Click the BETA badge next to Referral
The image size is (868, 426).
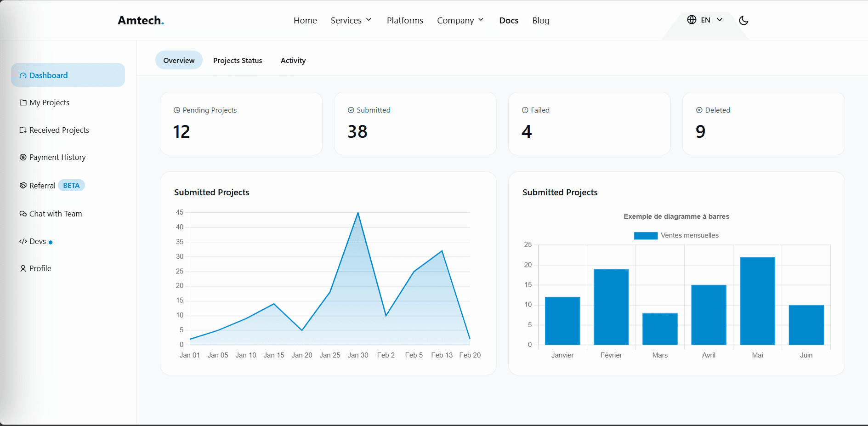coord(71,185)
